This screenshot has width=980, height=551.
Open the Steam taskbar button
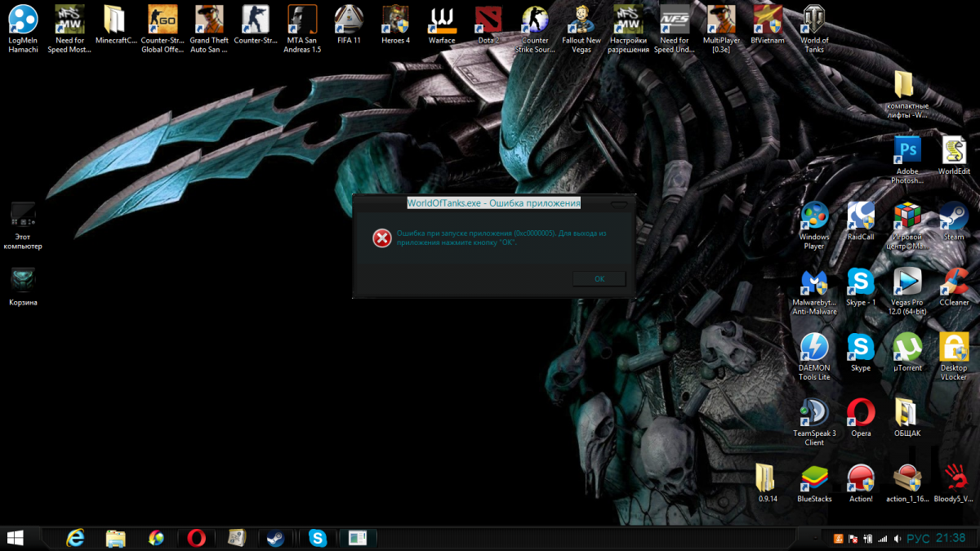point(274,537)
